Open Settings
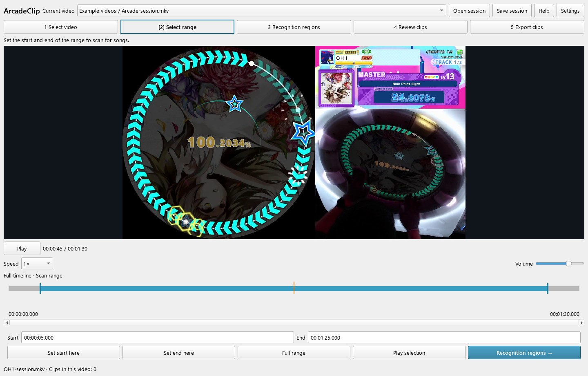 [x=570, y=11]
